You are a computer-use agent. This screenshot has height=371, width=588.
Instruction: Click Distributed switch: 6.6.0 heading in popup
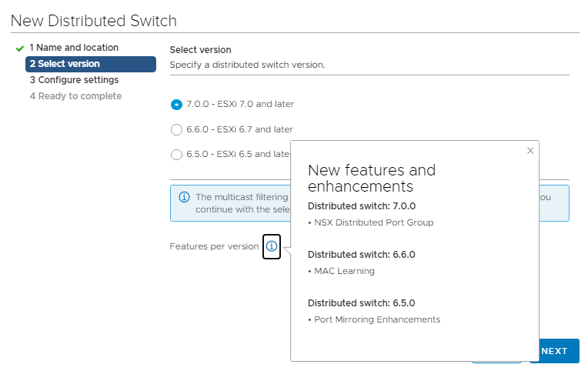point(361,254)
